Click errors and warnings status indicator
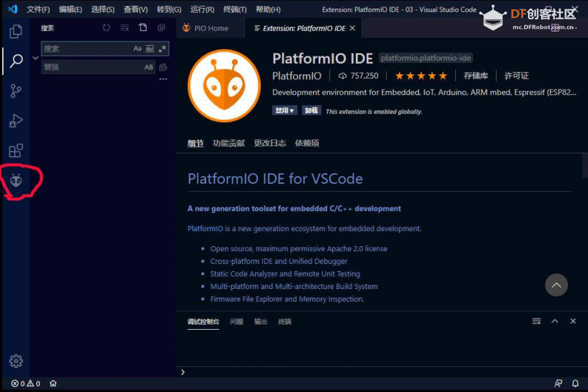588x392 pixels. (x=26, y=383)
